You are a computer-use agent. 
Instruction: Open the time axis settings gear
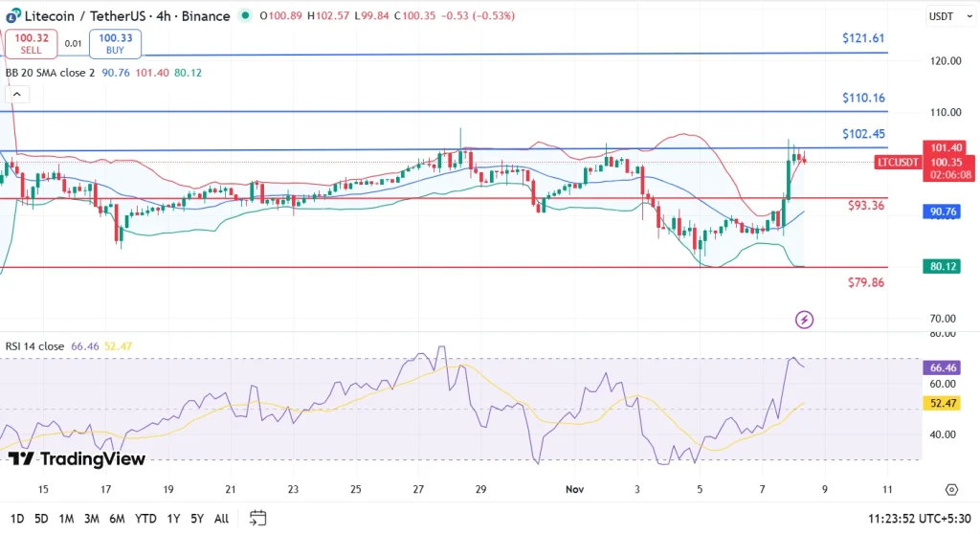tap(950, 489)
